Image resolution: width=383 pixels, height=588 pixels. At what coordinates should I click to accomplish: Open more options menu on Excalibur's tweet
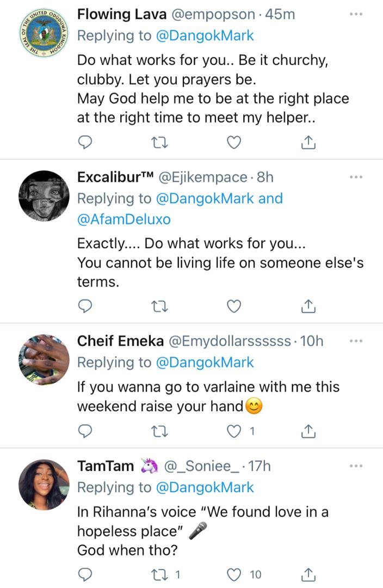coord(356,176)
